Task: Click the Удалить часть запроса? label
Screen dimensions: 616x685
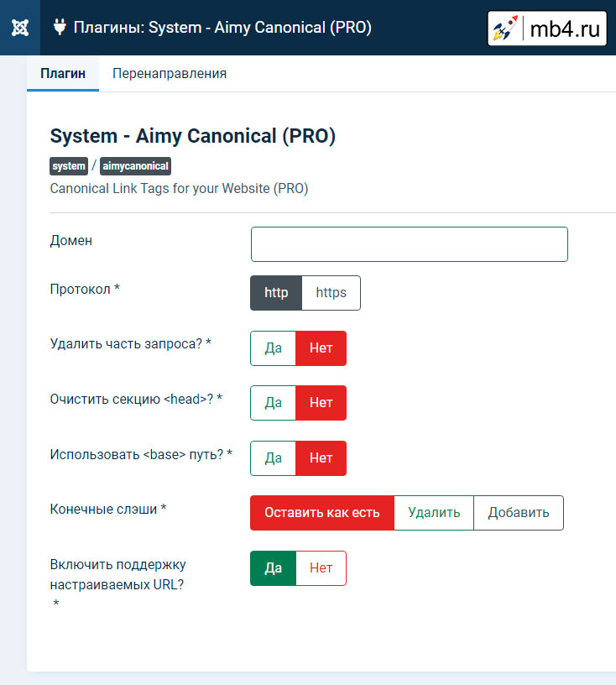Action: [131, 344]
